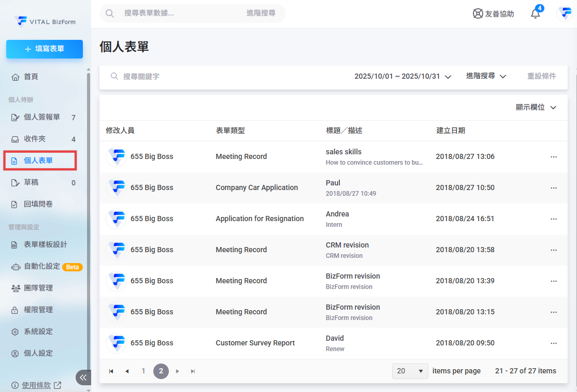Click the 重設條件 reset button
Image resolution: width=577 pixels, height=392 pixels.
541,76
